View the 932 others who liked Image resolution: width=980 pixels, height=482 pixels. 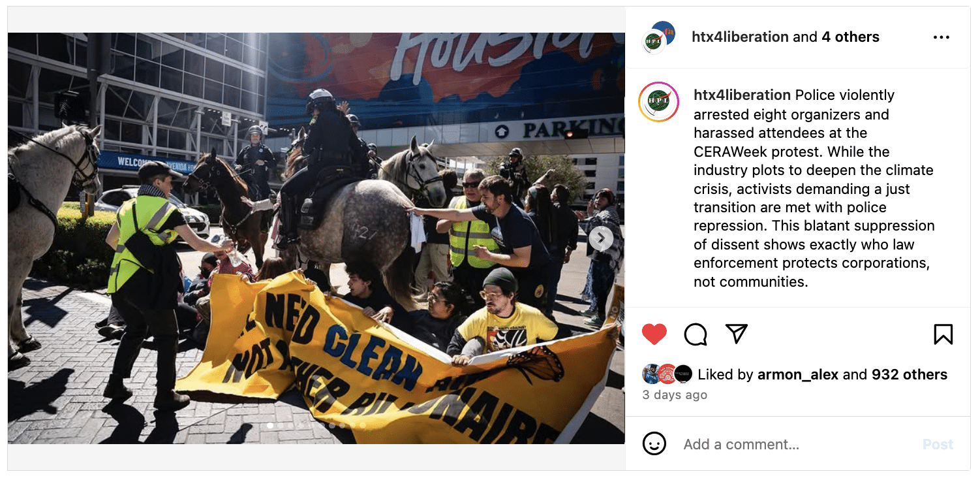coord(909,374)
